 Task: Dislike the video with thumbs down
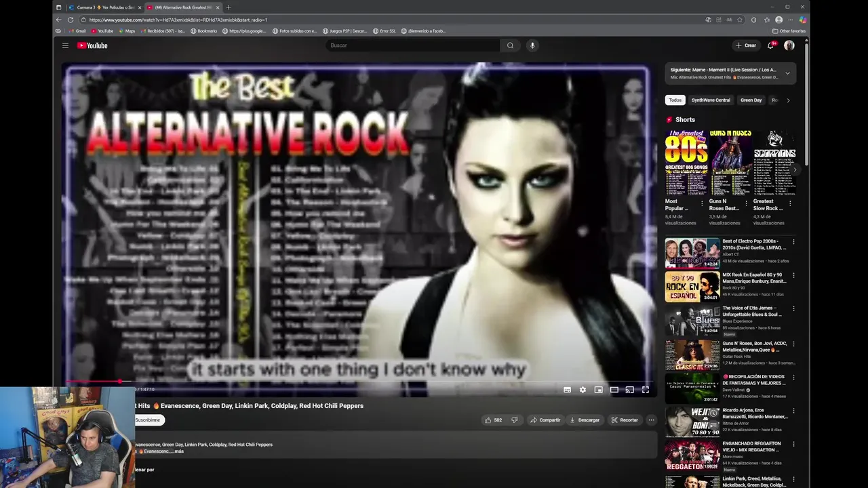click(515, 420)
